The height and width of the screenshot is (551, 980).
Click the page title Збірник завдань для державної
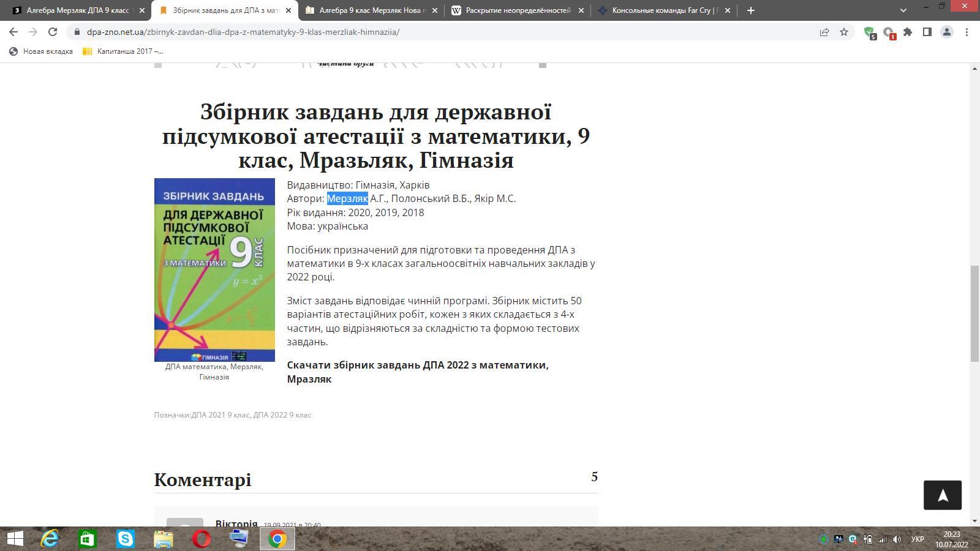click(x=376, y=136)
